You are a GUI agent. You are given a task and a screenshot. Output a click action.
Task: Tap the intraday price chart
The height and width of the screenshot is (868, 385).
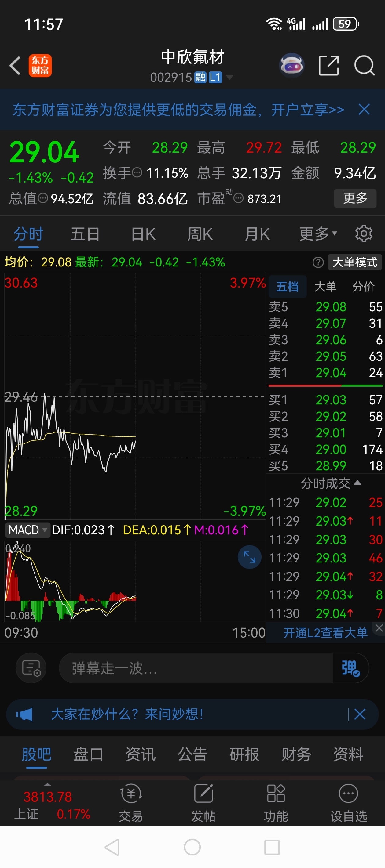pyautogui.click(x=135, y=396)
